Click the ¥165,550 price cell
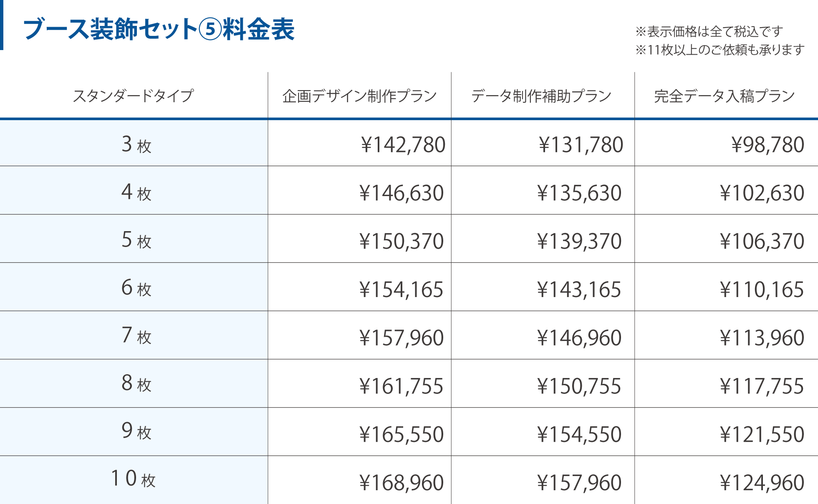 coord(401,434)
